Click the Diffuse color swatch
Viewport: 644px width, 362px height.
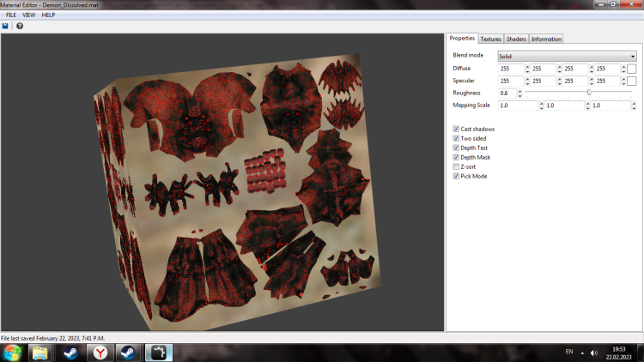click(631, 68)
